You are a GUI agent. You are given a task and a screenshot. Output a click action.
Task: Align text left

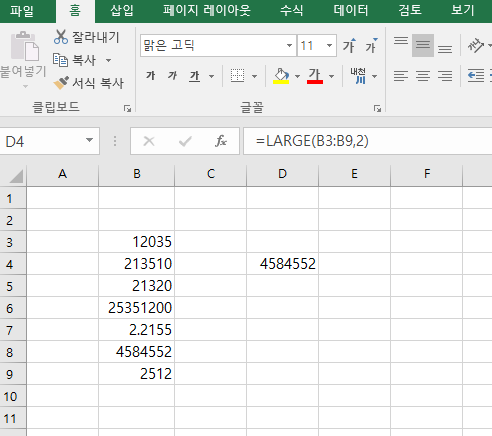(401, 76)
